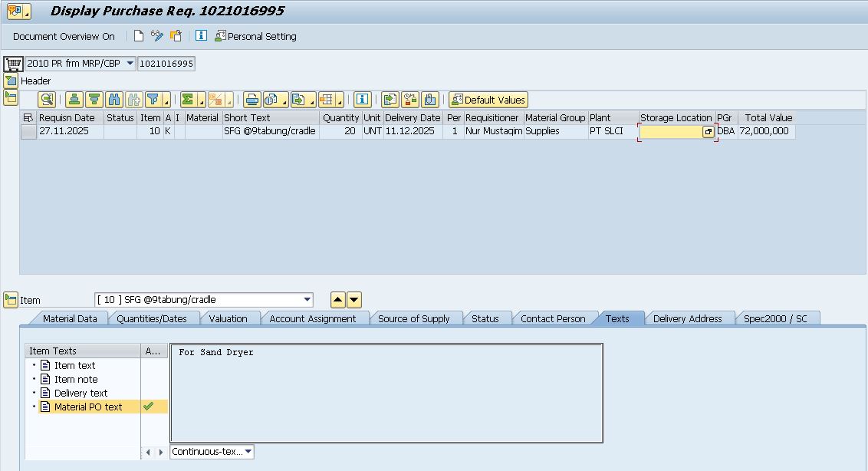Switch to the Account Assignment tab

click(x=312, y=318)
